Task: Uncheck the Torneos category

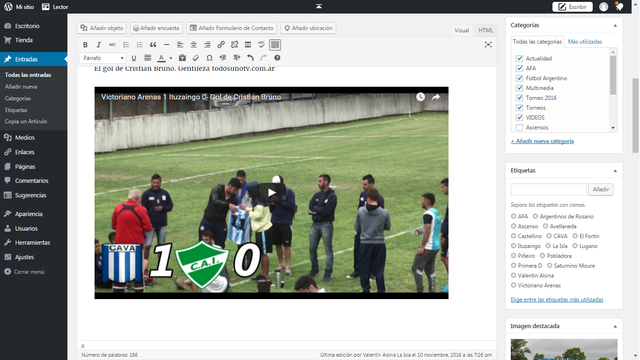Action: [x=519, y=108]
